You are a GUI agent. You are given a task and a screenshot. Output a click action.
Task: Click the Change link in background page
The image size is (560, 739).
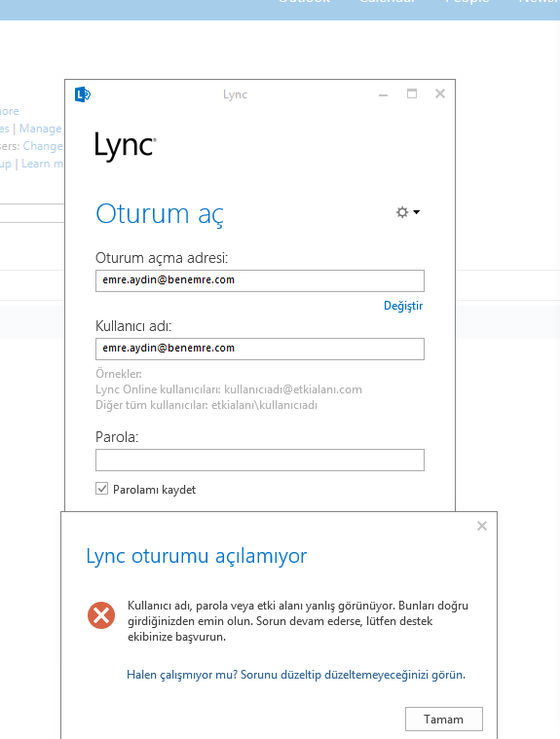coord(43,146)
